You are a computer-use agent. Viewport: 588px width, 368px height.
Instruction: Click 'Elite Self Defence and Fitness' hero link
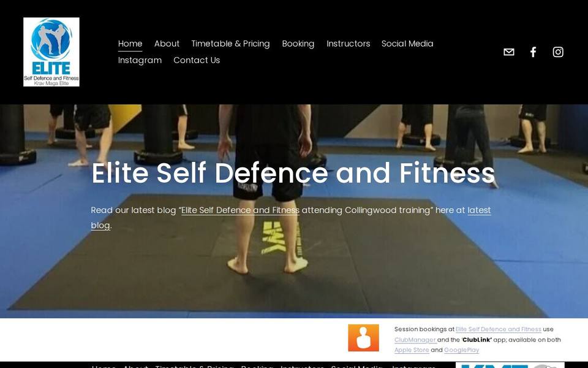pyautogui.click(x=240, y=210)
